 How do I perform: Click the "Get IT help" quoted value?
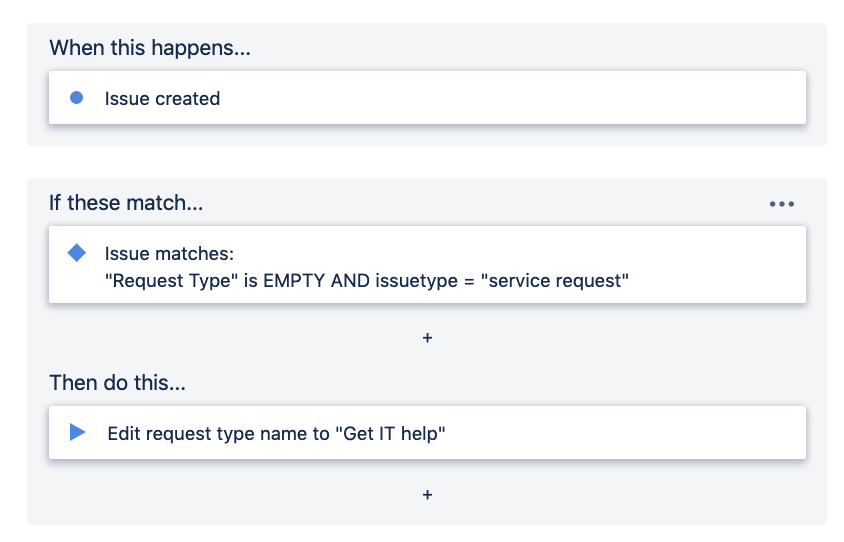coord(390,433)
